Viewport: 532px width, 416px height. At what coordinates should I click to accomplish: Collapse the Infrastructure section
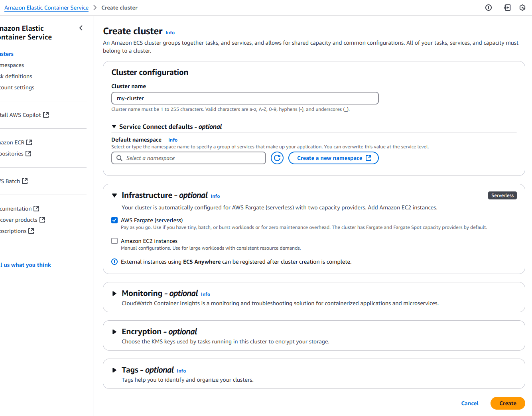click(x=114, y=195)
